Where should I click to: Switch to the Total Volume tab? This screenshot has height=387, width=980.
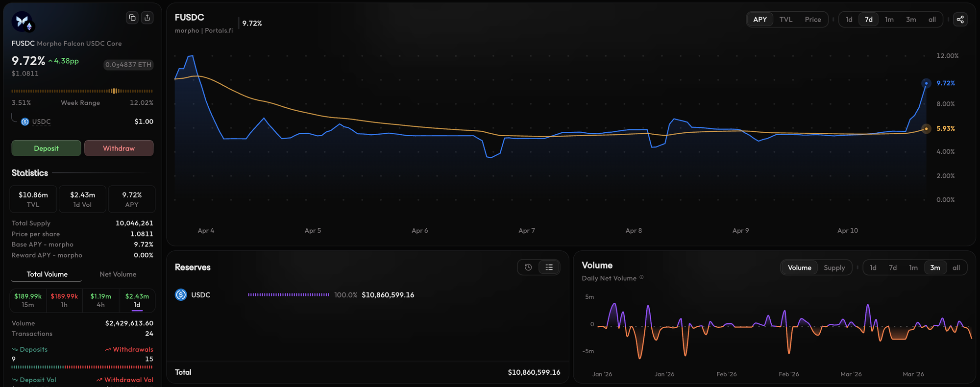[x=47, y=274]
